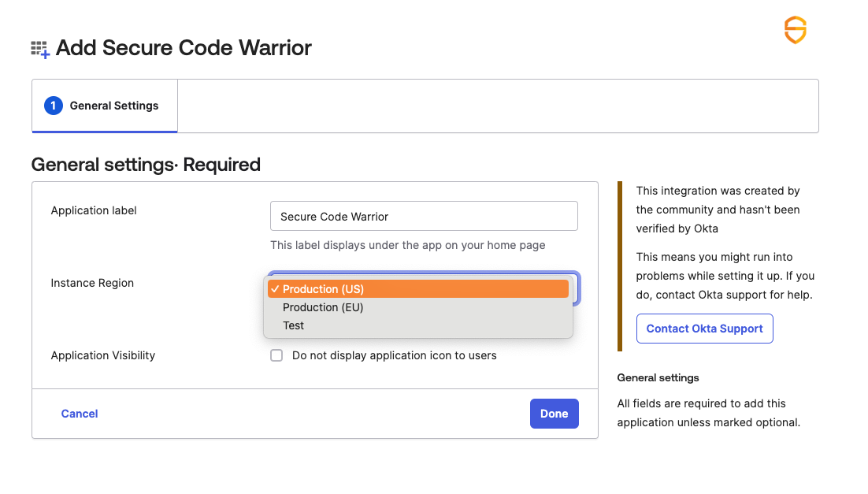Click the Instance Region field label
868x494 pixels.
pyautogui.click(x=92, y=283)
